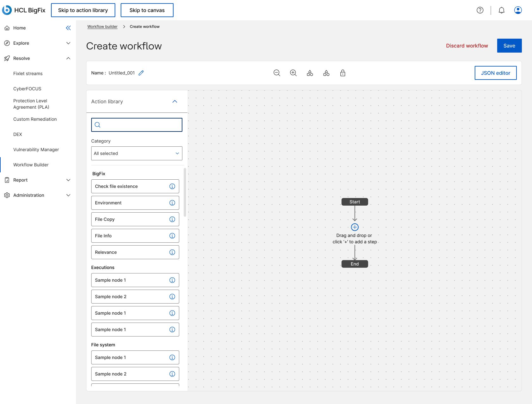Open CyberFOCUS page
The image size is (532, 404).
point(27,89)
